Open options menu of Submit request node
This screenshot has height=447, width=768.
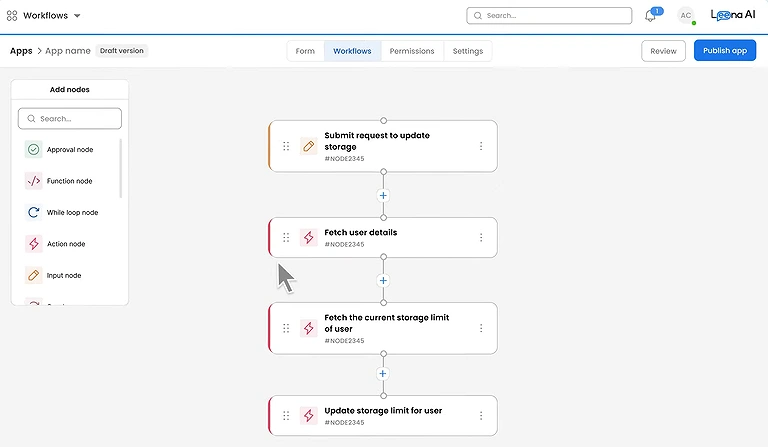click(x=481, y=146)
